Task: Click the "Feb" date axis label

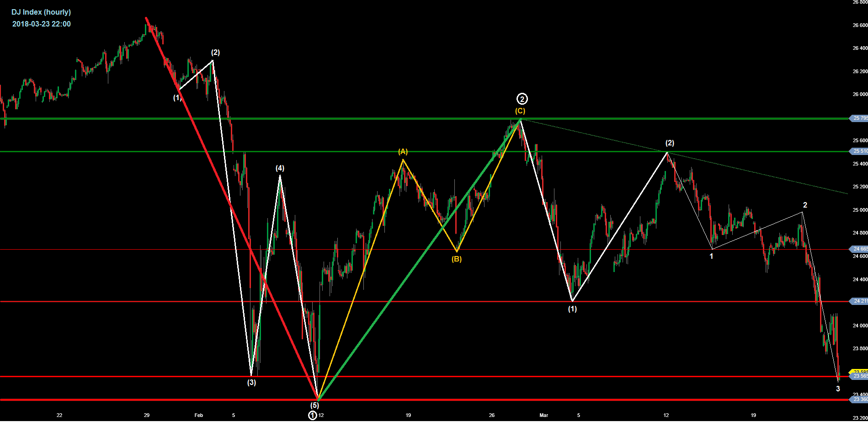Action: tap(198, 416)
